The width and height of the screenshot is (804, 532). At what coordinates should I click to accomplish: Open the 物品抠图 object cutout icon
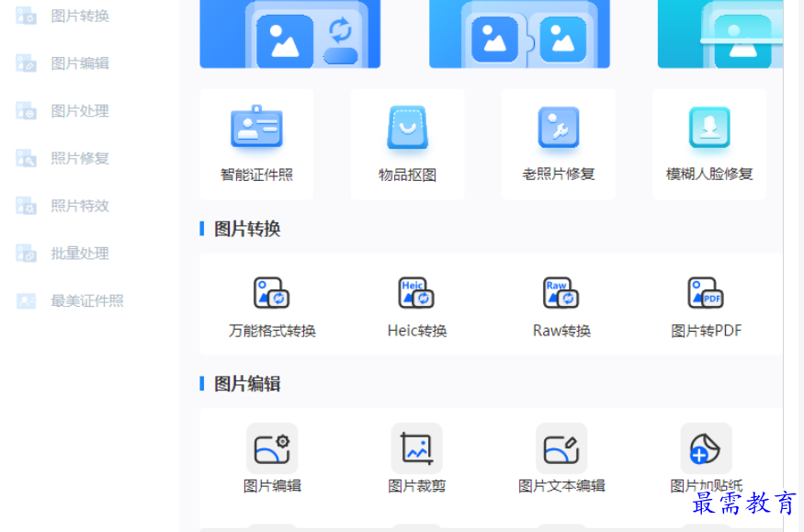click(408, 127)
